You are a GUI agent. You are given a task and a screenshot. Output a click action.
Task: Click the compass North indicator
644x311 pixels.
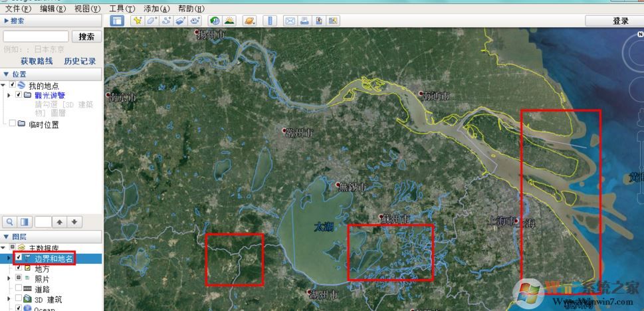(640, 35)
